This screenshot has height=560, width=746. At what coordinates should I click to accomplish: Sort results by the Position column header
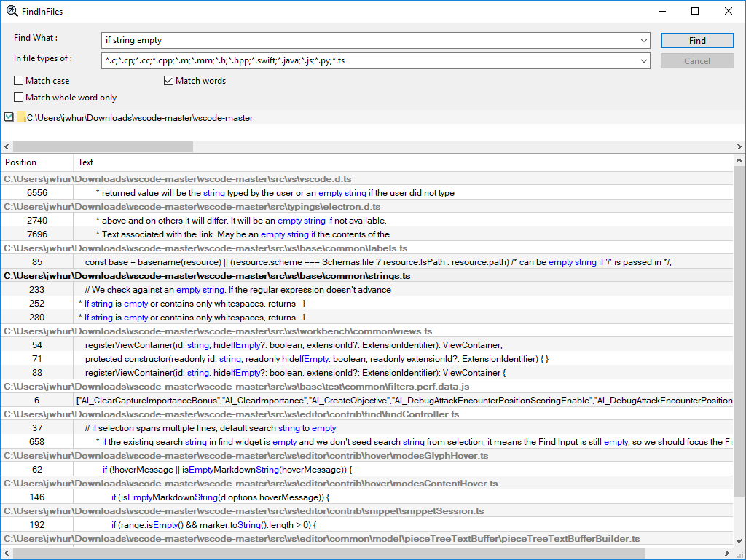point(37,162)
